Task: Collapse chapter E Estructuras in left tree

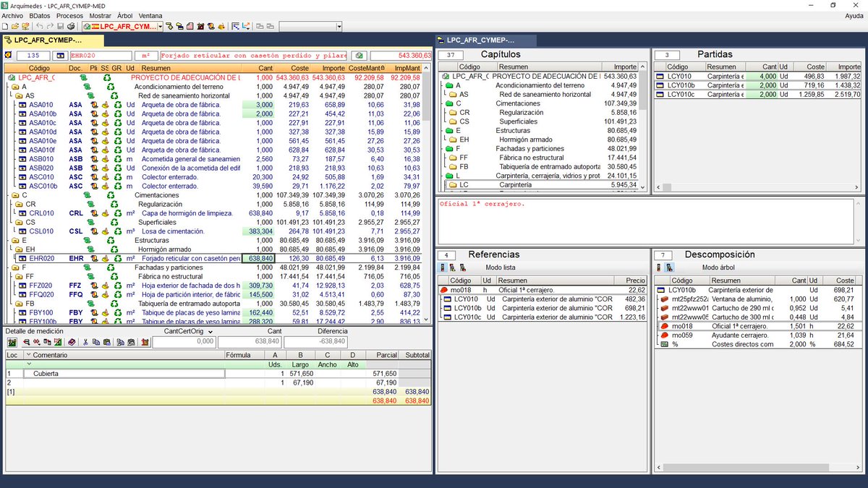Action: tap(16, 240)
